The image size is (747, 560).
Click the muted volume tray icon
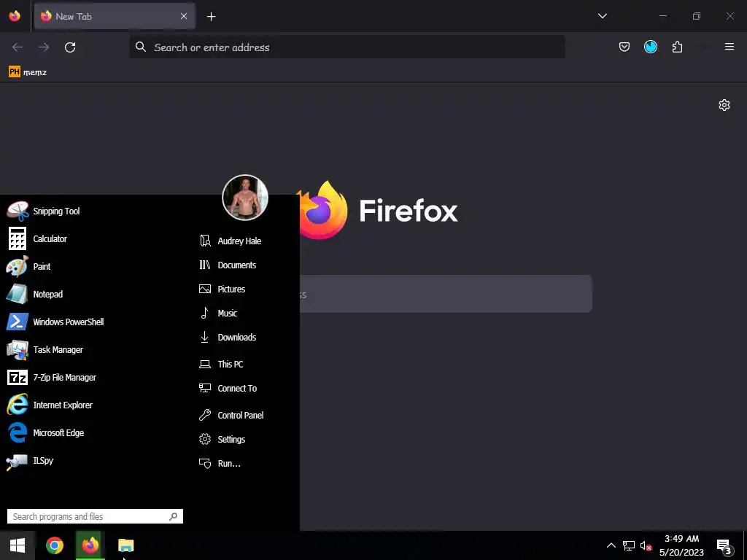(x=646, y=545)
